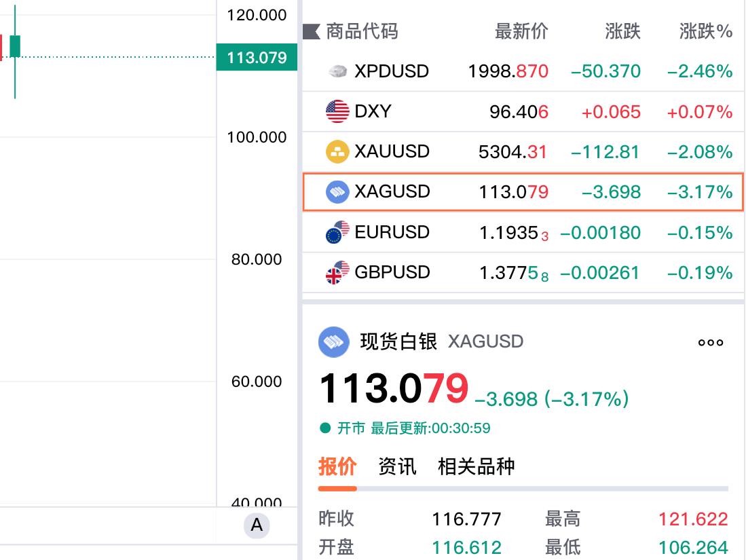Select the A text annotation tool on chart
The width and height of the screenshot is (746, 560).
click(x=256, y=525)
